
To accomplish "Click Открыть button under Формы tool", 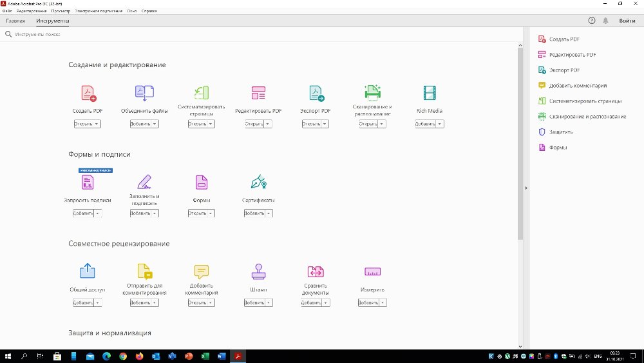I will [198, 213].
